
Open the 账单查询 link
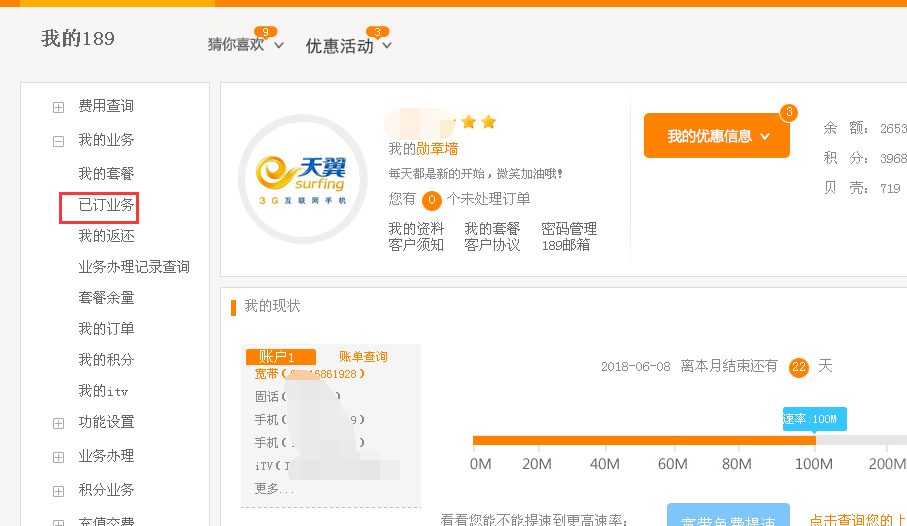tap(363, 356)
